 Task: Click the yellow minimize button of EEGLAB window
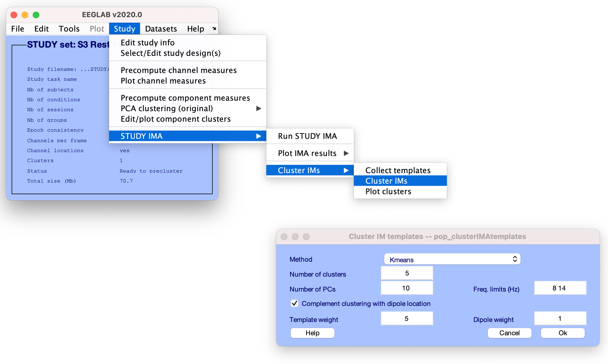click(25, 15)
